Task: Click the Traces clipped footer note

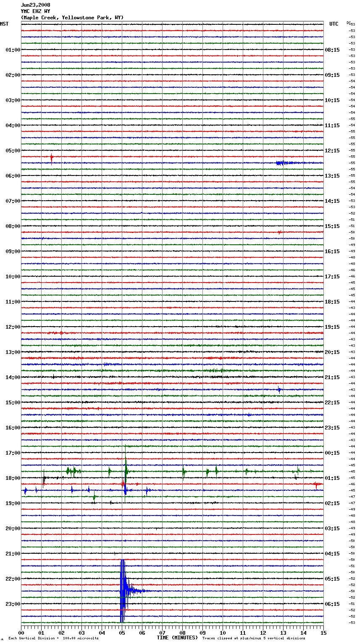Action: 254,638
